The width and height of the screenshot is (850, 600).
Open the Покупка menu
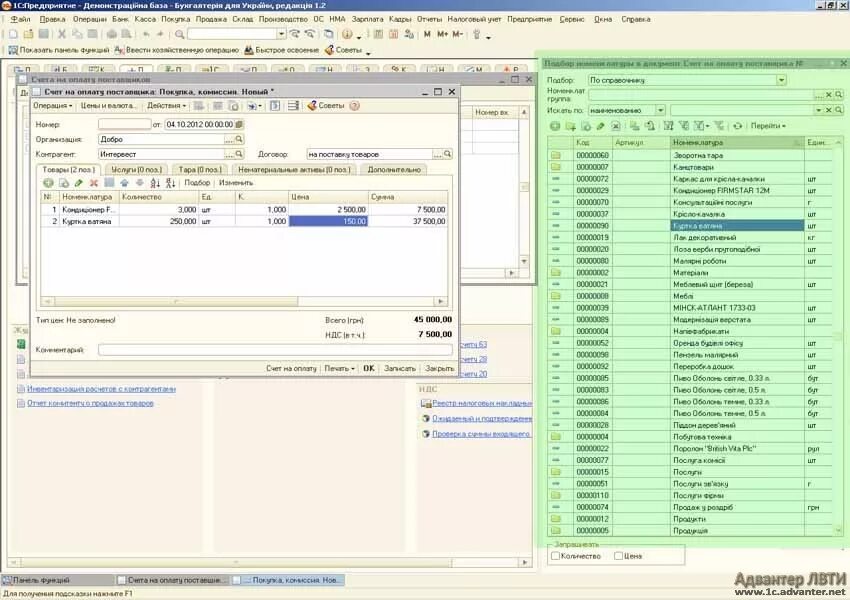[x=176, y=19]
